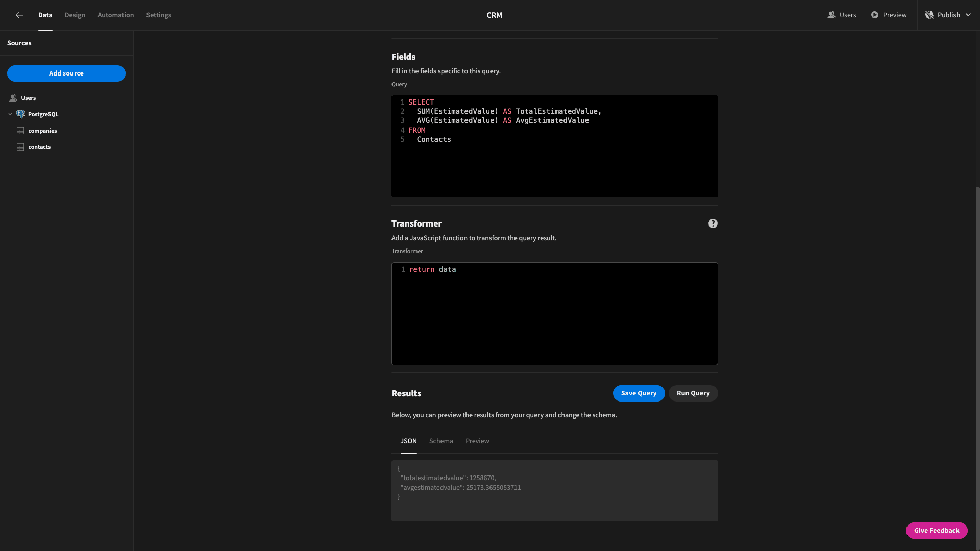
Task: Click the Sources sidebar heading
Action: coord(19,43)
